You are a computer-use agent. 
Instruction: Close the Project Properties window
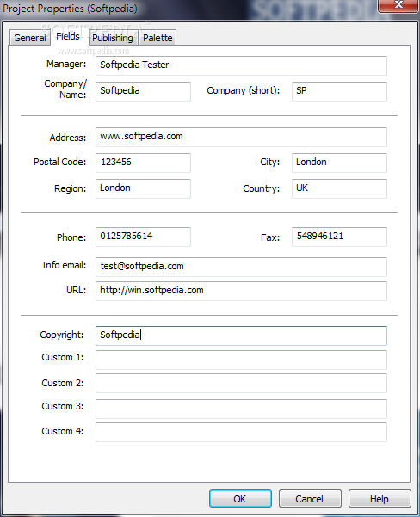pos(398,6)
